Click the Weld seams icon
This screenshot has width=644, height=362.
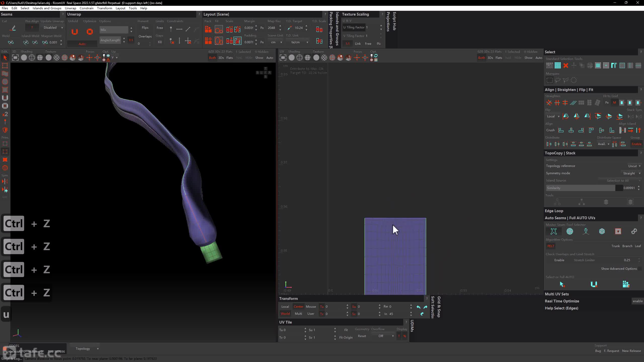11,42
